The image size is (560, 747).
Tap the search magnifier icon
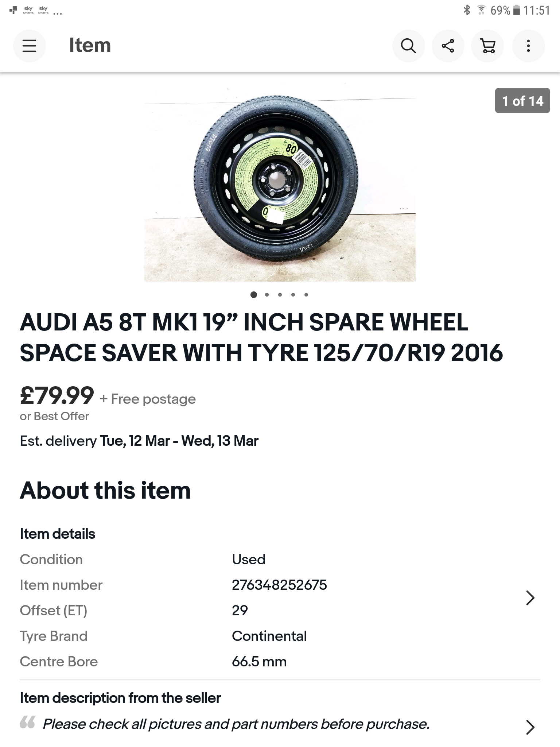pos(408,46)
